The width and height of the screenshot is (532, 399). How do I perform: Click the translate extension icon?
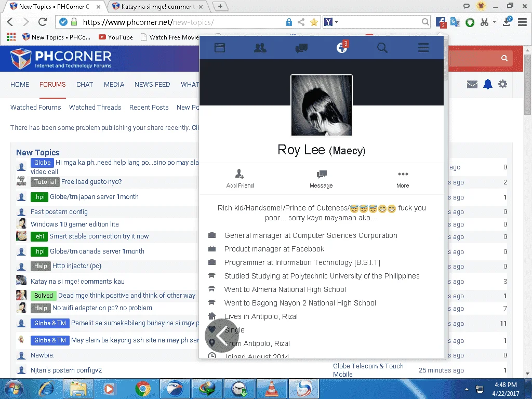pyautogui.click(x=455, y=22)
